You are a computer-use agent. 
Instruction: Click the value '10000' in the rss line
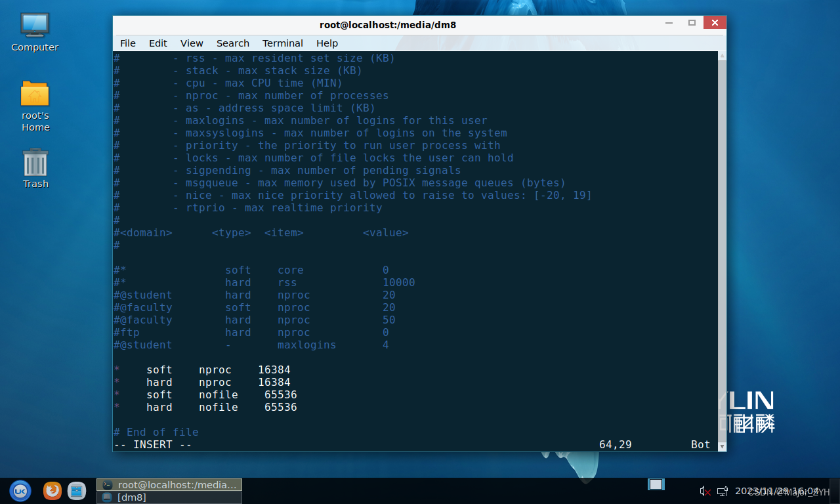[399, 282]
